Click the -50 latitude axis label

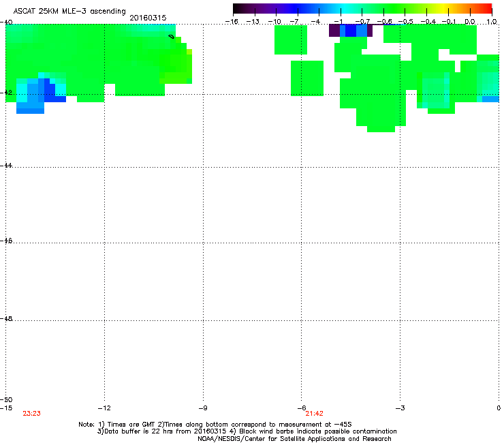[x=6, y=399]
